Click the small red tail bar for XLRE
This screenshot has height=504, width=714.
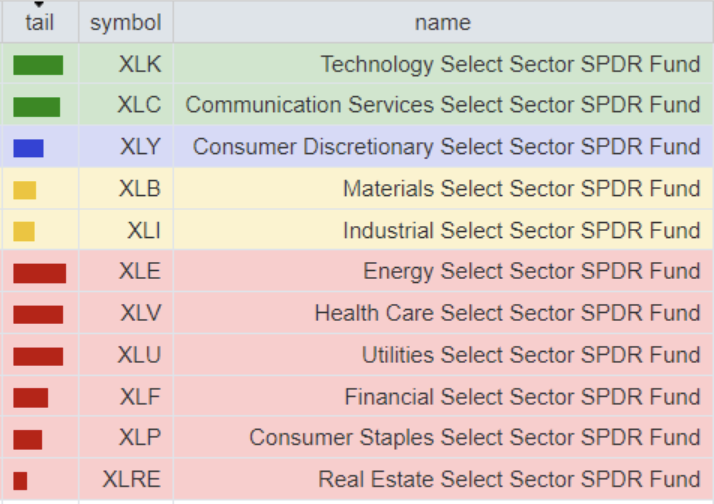point(20,480)
